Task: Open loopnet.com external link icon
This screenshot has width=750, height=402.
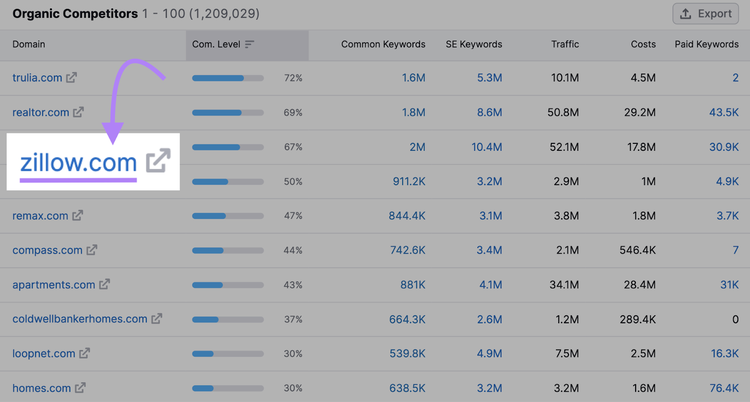Action: point(85,354)
